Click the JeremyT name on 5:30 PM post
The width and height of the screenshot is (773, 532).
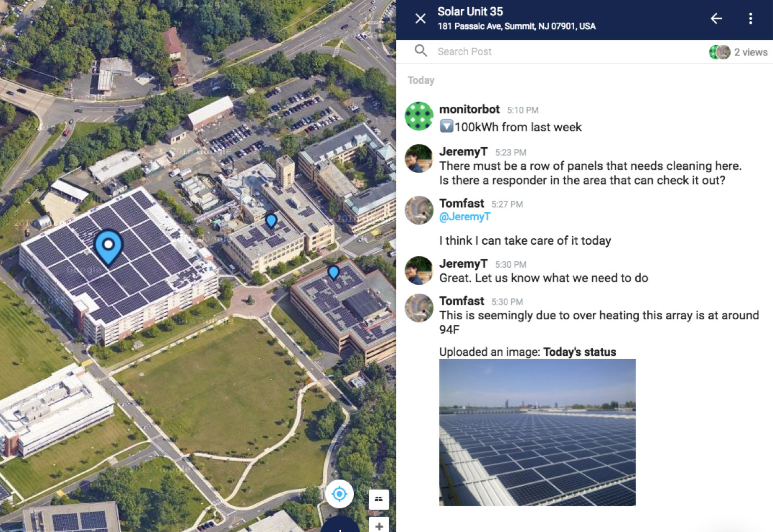[x=463, y=264]
